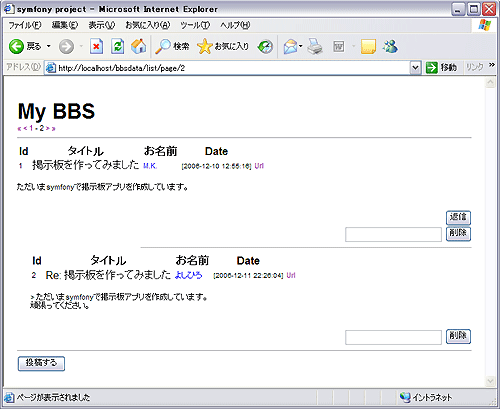
Task: Click the 投稿する button
Action: (x=41, y=363)
